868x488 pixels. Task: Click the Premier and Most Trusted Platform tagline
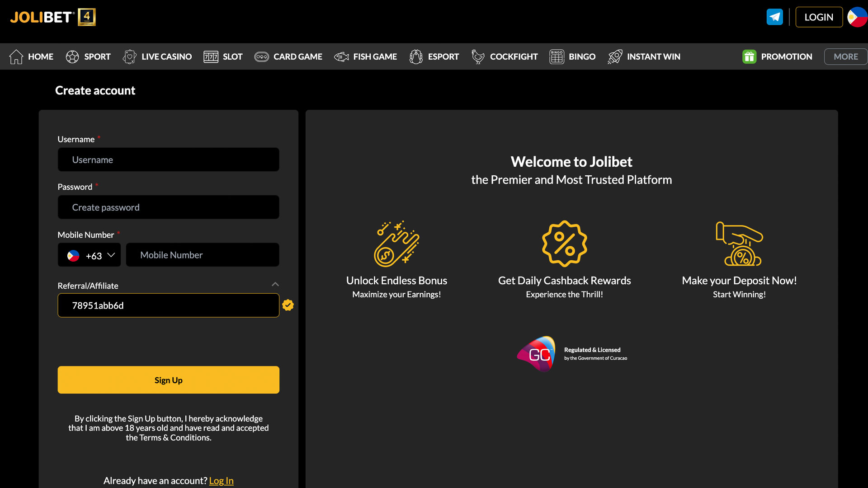point(571,179)
